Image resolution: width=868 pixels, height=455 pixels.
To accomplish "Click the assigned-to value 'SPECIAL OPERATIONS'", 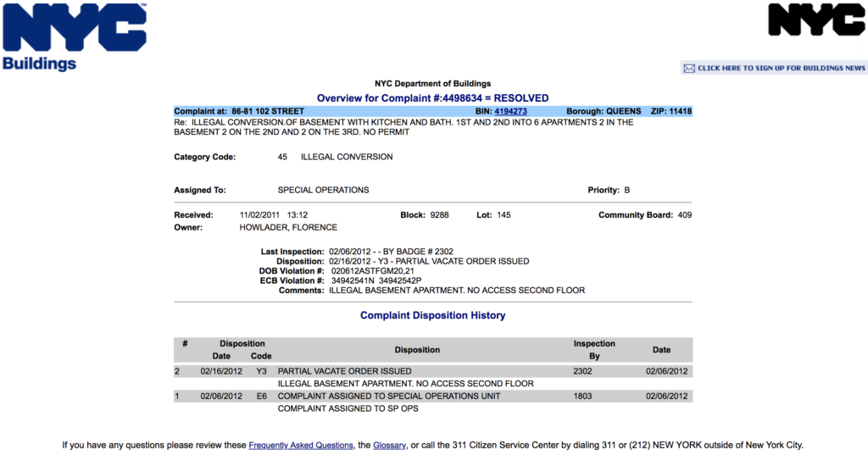I will pyautogui.click(x=323, y=190).
